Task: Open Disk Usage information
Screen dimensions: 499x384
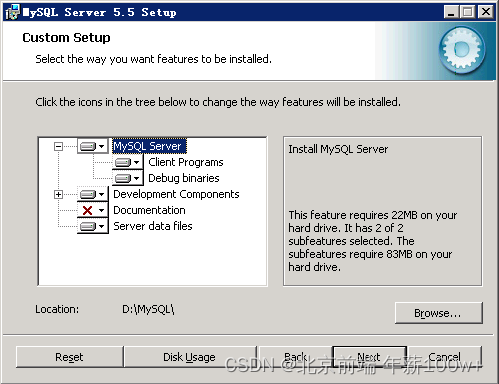Action: [190, 357]
